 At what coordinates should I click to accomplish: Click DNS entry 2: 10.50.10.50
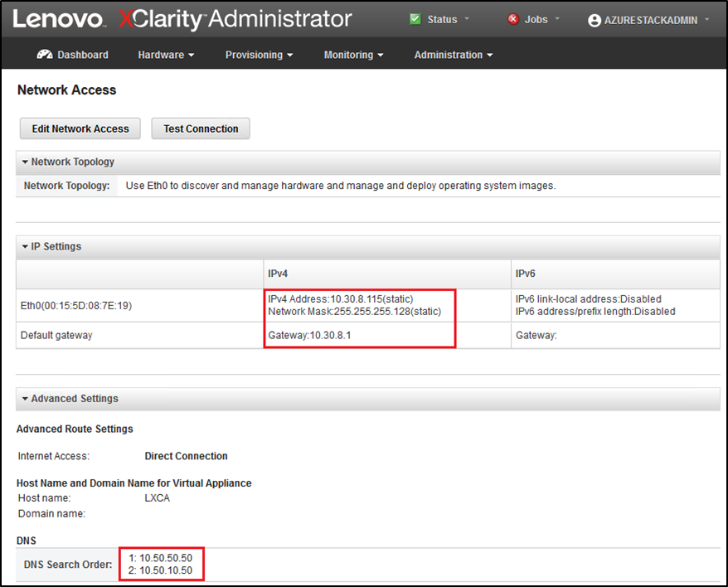pyautogui.click(x=160, y=570)
